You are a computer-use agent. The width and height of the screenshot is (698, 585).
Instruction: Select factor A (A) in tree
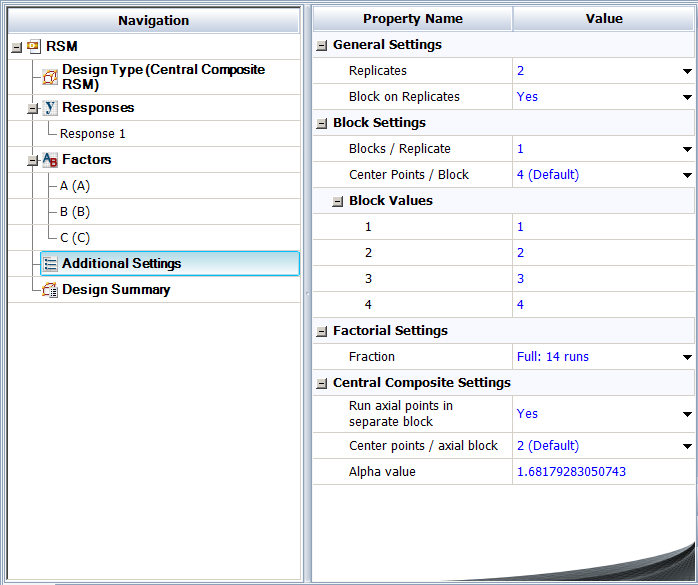click(75, 186)
